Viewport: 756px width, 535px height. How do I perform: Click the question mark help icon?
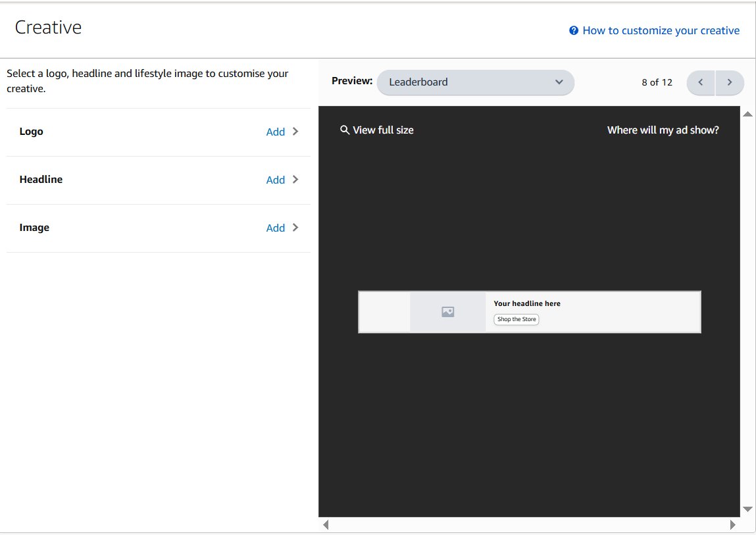[574, 30]
